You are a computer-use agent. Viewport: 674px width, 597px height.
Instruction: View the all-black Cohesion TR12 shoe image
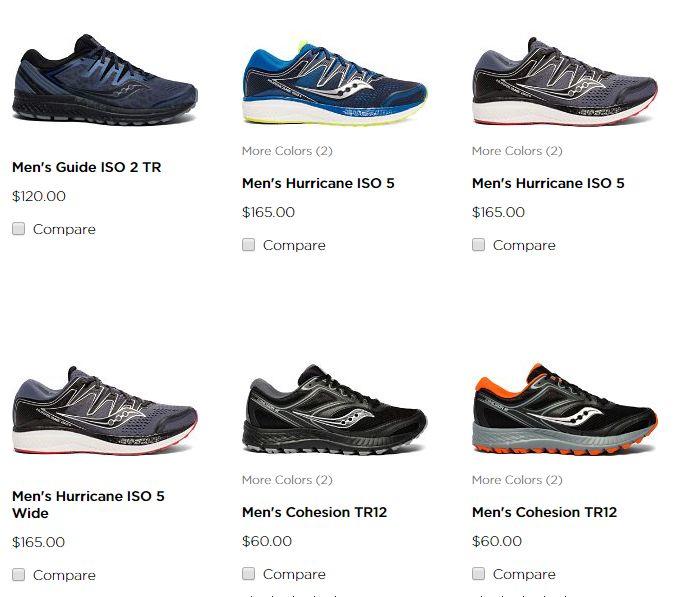click(335, 409)
